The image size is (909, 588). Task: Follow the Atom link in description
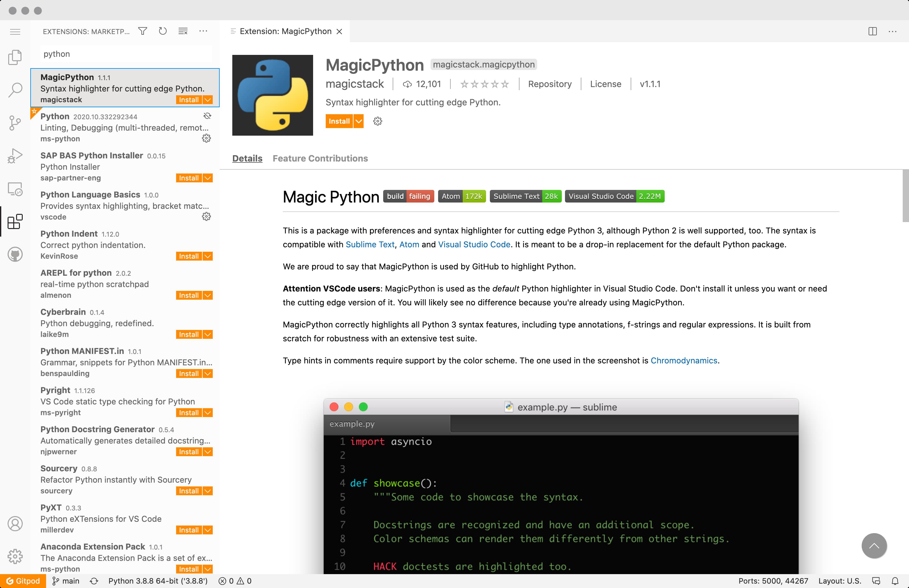click(409, 244)
